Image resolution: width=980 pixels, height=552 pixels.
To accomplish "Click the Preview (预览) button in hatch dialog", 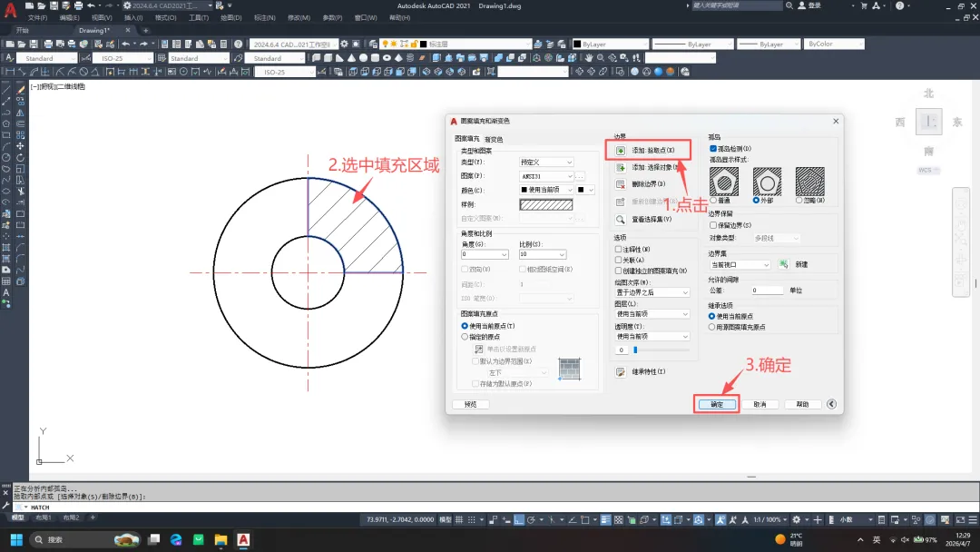I will 471,404.
